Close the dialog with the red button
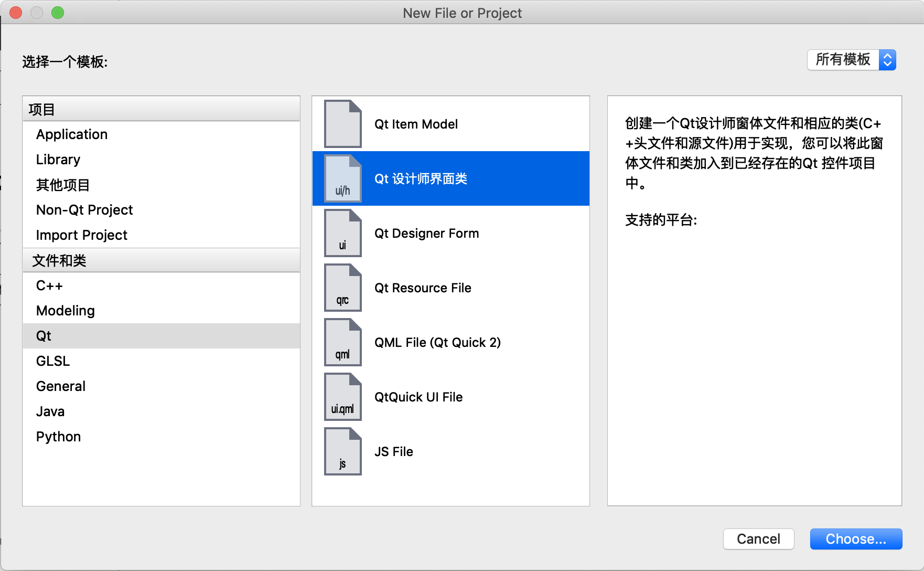The width and height of the screenshot is (924, 571). coord(16,13)
